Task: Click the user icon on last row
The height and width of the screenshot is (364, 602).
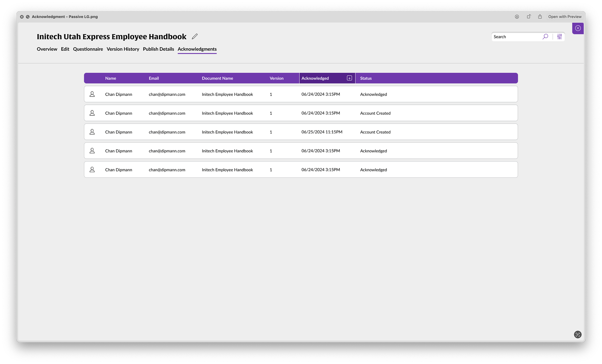Action: click(92, 170)
